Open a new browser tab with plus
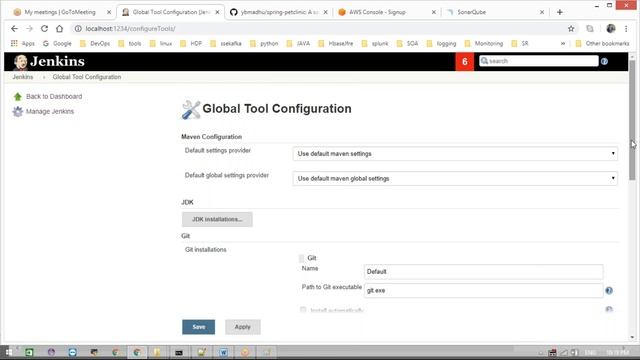This screenshot has height=360, width=640. tap(560, 12)
